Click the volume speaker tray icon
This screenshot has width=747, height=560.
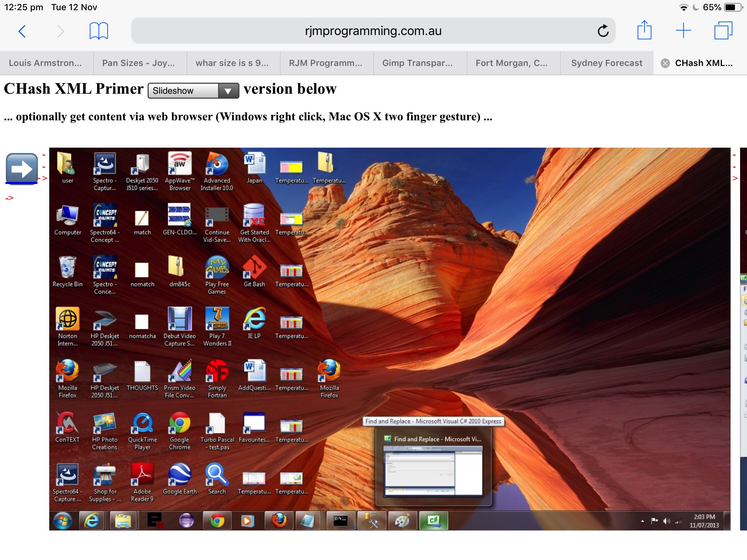pos(666,521)
